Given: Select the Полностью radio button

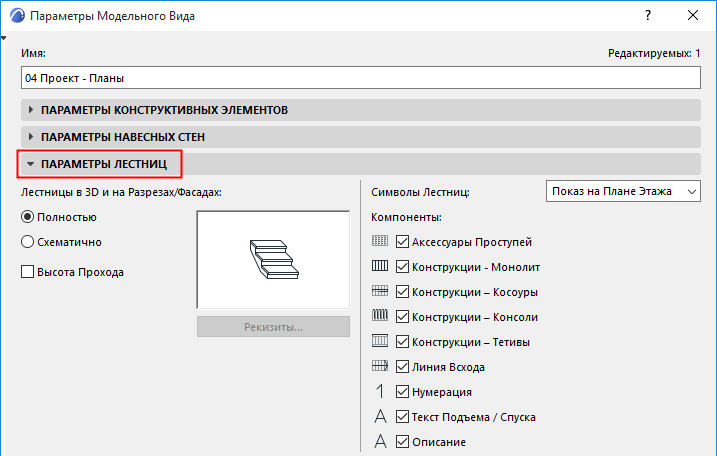Looking at the screenshot, I should 28,217.
